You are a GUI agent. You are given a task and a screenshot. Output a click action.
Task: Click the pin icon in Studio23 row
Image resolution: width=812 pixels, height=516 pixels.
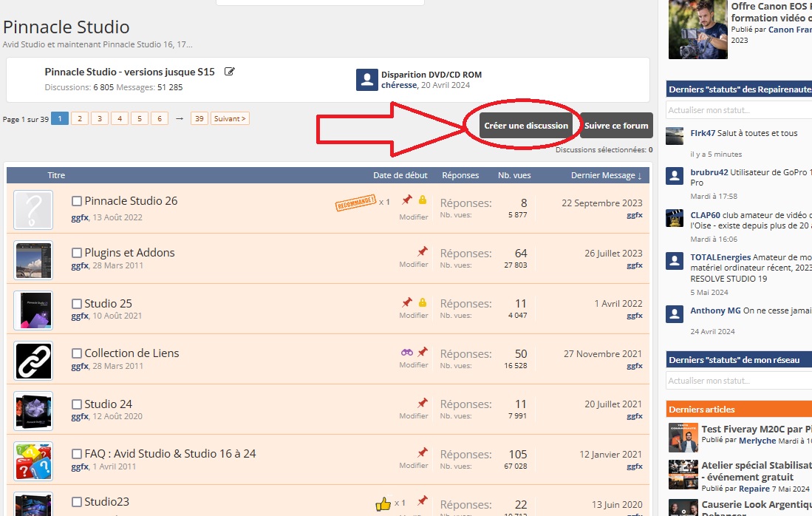coord(423,500)
